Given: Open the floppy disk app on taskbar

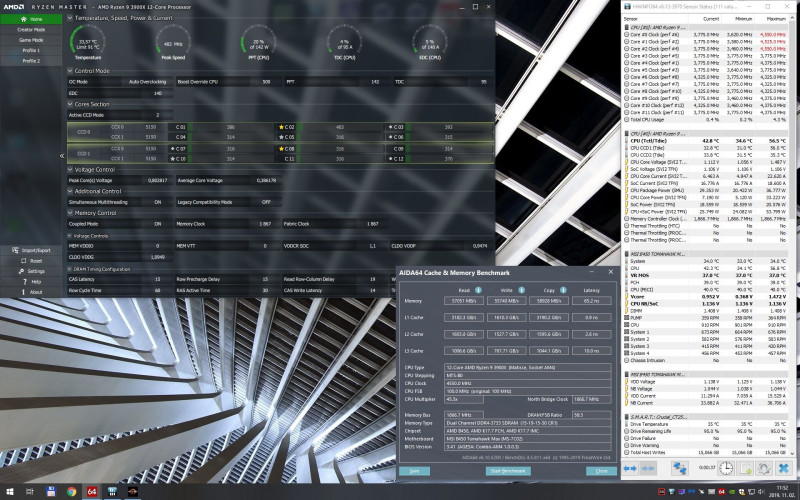Looking at the screenshot, I should point(51,492).
